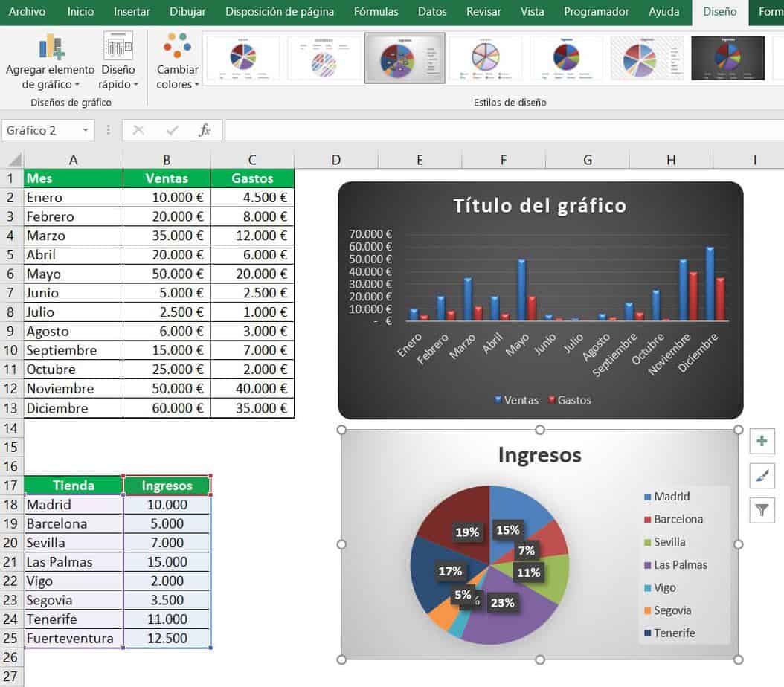The width and height of the screenshot is (784, 687).
Task: Select cell with 35.000 € Ventas for Marzo
Action: [167, 236]
